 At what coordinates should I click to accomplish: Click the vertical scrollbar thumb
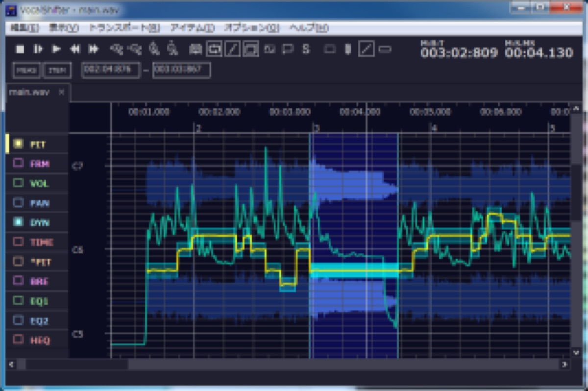(x=576, y=192)
